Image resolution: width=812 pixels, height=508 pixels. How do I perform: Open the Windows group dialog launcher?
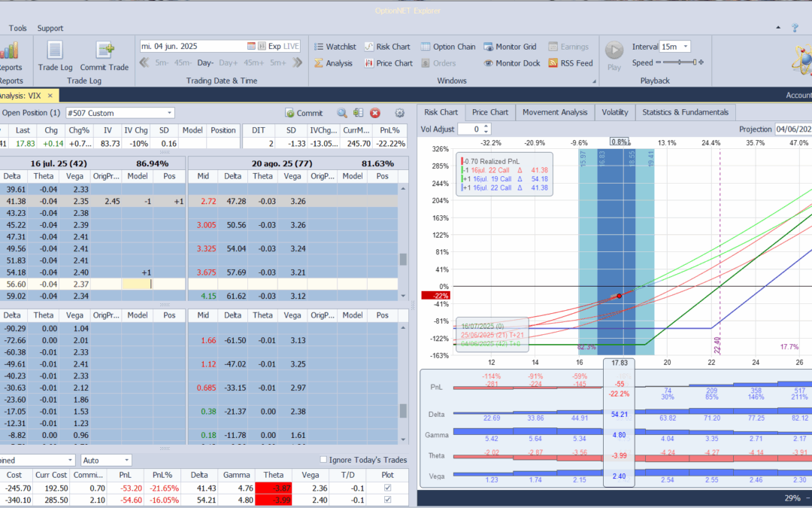[x=594, y=81]
